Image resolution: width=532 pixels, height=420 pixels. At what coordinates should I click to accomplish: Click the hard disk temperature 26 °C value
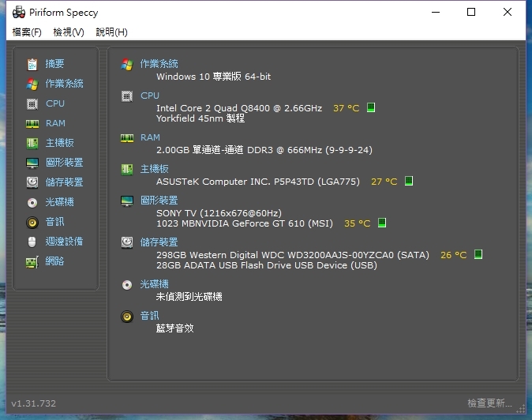tap(454, 255)
